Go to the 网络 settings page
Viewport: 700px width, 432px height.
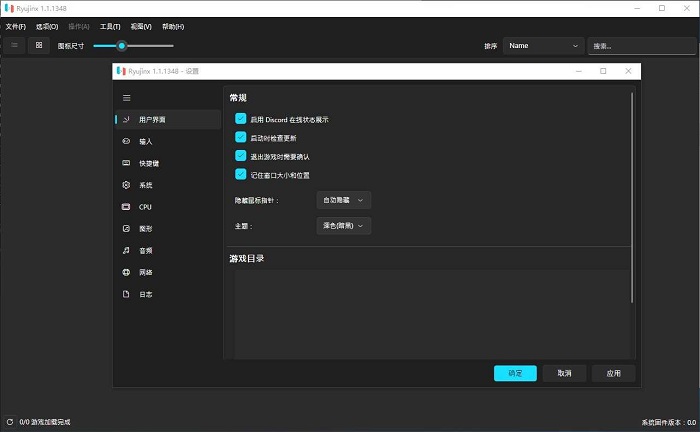(x=168, y=273)
